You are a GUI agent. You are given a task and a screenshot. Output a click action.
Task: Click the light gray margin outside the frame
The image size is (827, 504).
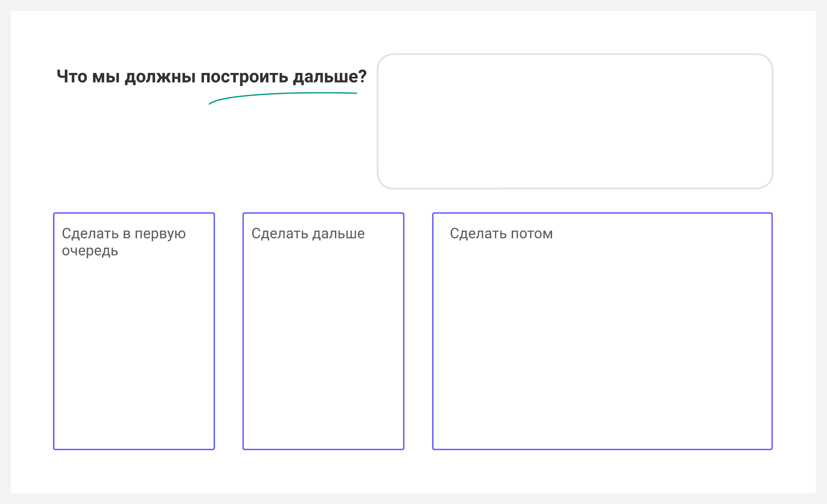(x=5, y=252)
